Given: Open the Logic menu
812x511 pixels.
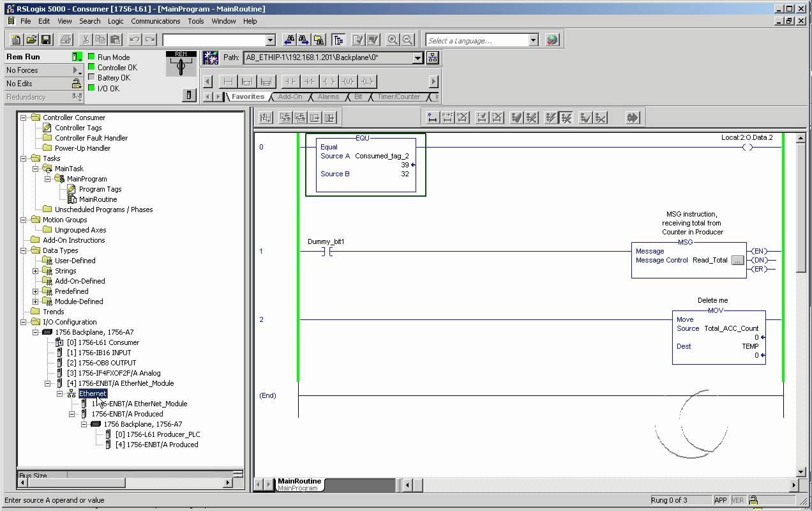Looking at the screenshot, I should click(x=116, y=21).
